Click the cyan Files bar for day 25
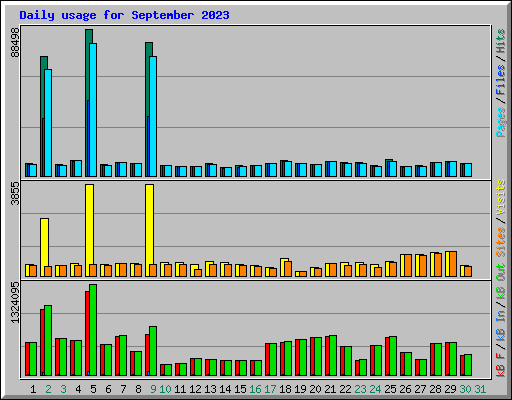Image resolution: width=512 pixels, height=400 pixels. pyautogui.click(x=393, y=169)
